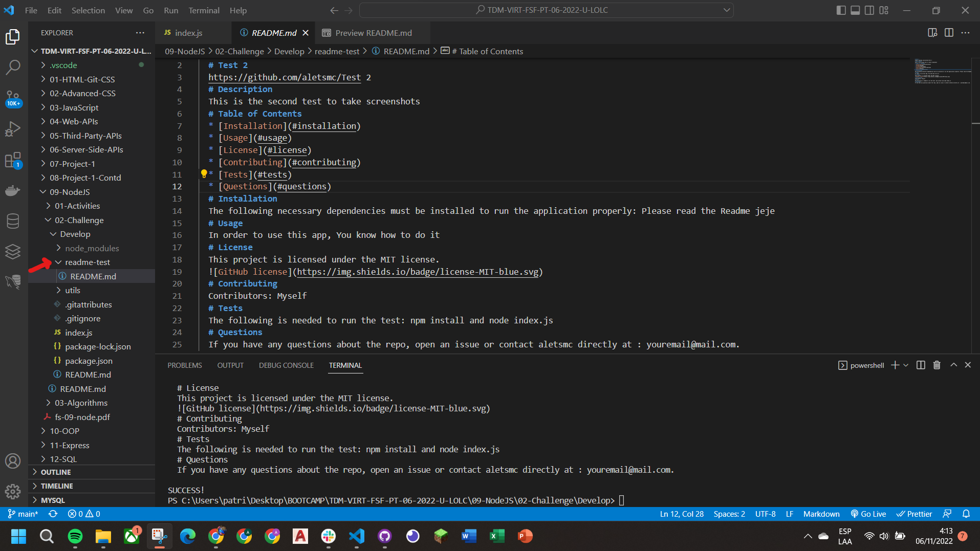Open preview to the side icon
980x551 pixels.
932,33
